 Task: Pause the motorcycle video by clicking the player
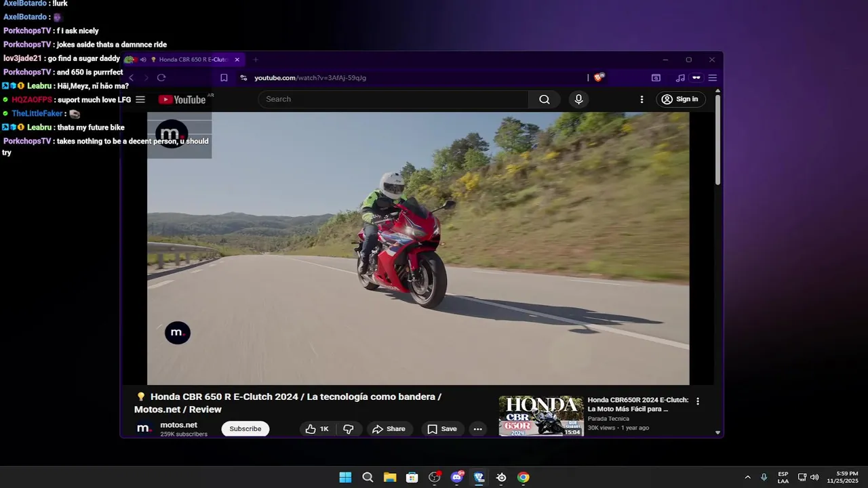pyautogui.click(x=418, y=248)
